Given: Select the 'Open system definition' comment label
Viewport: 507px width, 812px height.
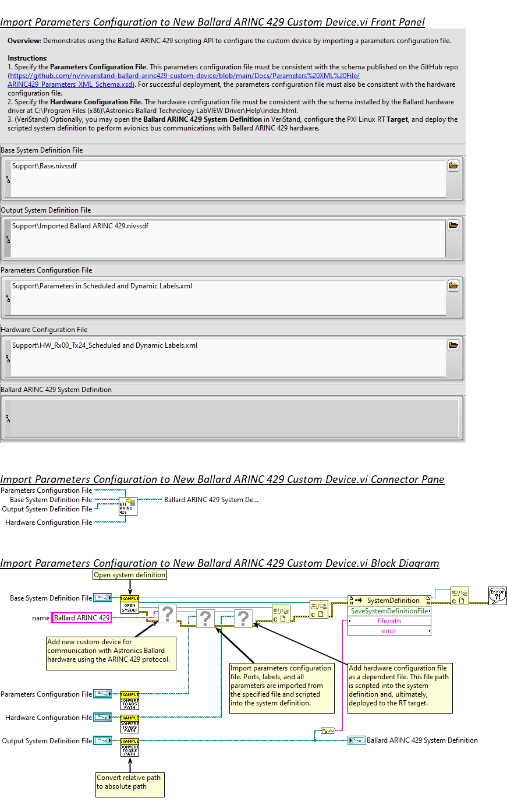Looking at the screenshot, I should pos(130,575).
